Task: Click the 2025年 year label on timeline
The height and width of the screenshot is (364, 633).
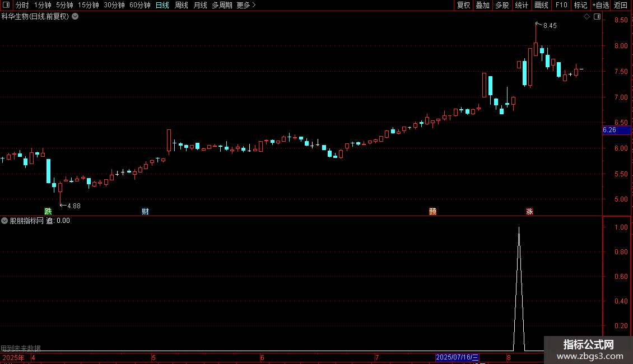Action: click(x=13, y=357)
